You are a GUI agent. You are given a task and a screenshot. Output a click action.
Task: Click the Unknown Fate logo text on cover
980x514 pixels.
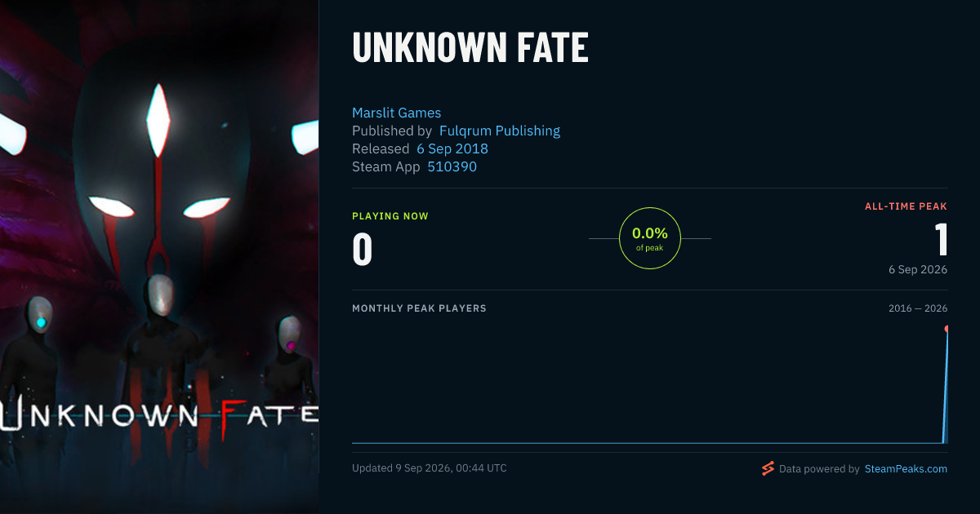(159, 414)
